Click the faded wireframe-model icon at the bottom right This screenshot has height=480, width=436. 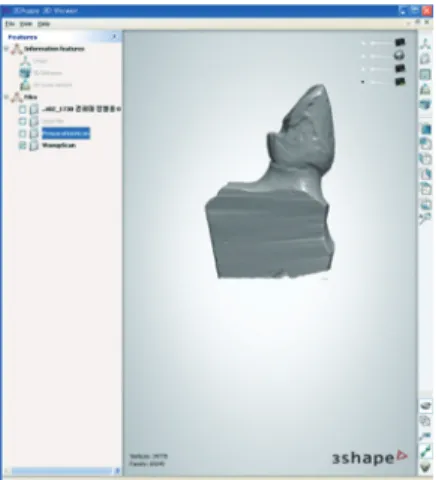426,421
